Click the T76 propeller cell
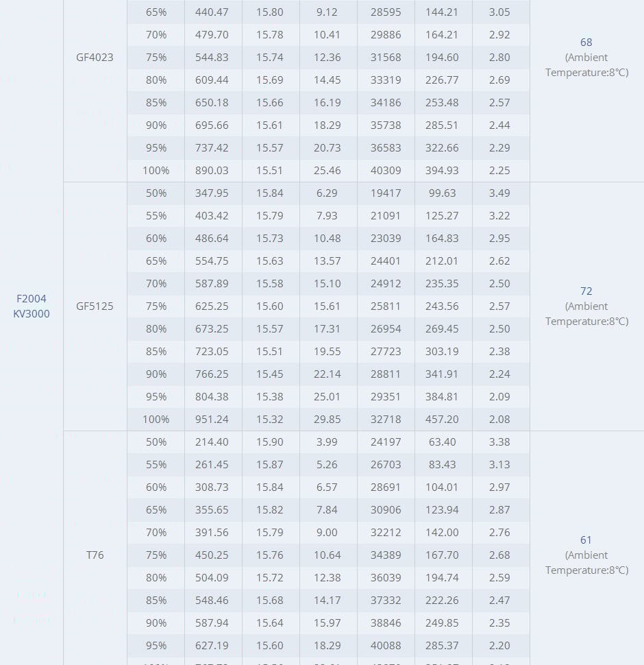Screen dimensions: 644x665 coord(95,555)
